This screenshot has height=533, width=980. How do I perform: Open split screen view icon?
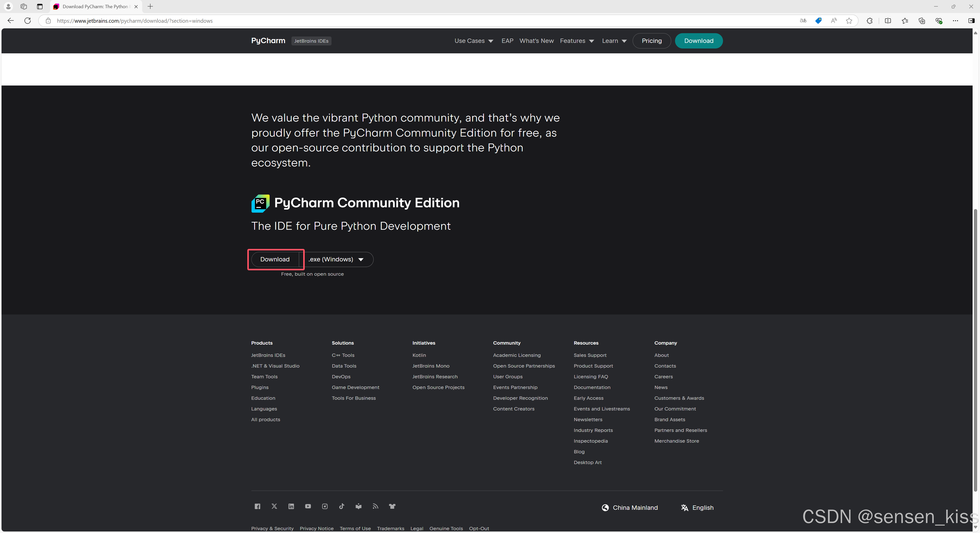click(888, 20)
